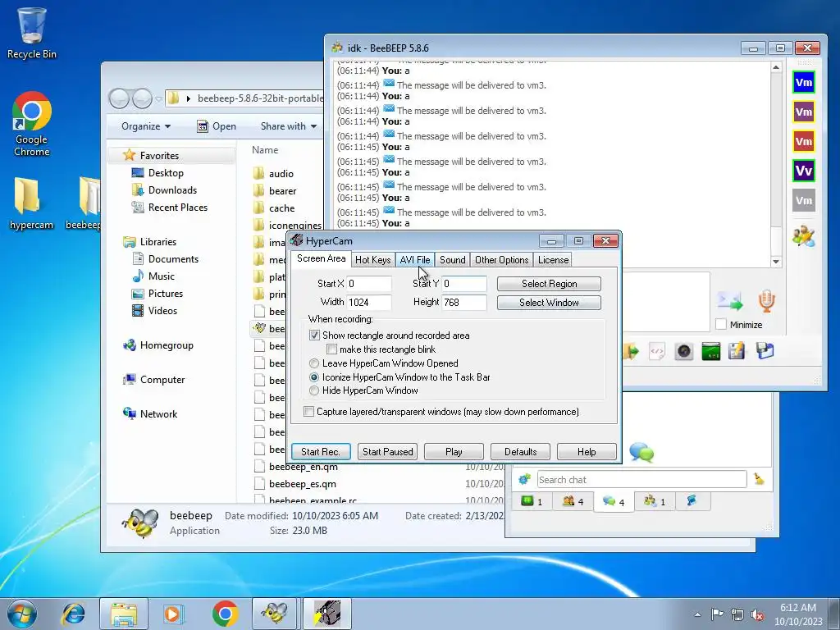Switch to Sound tab
The image size is (840, 630).
(x=452, y=260)
